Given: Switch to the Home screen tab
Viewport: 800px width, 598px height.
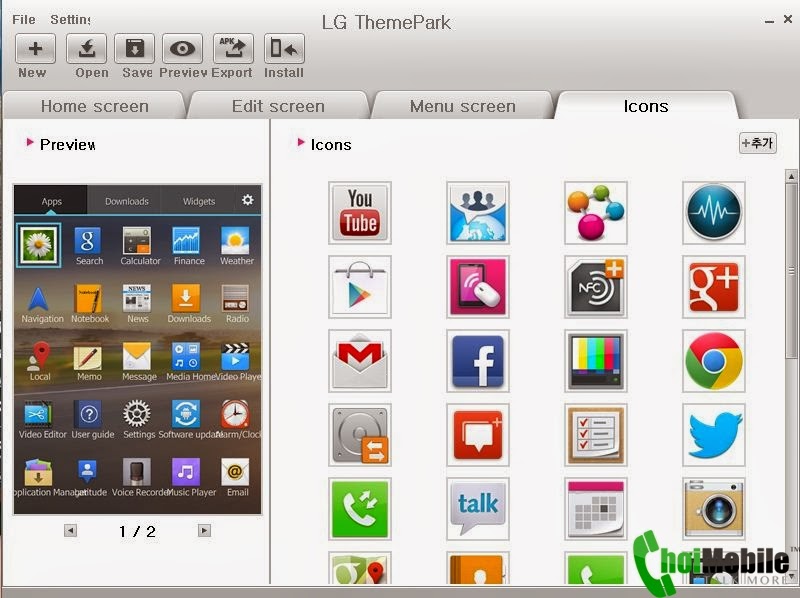Looking at the screenshot, I should point(94,106).
